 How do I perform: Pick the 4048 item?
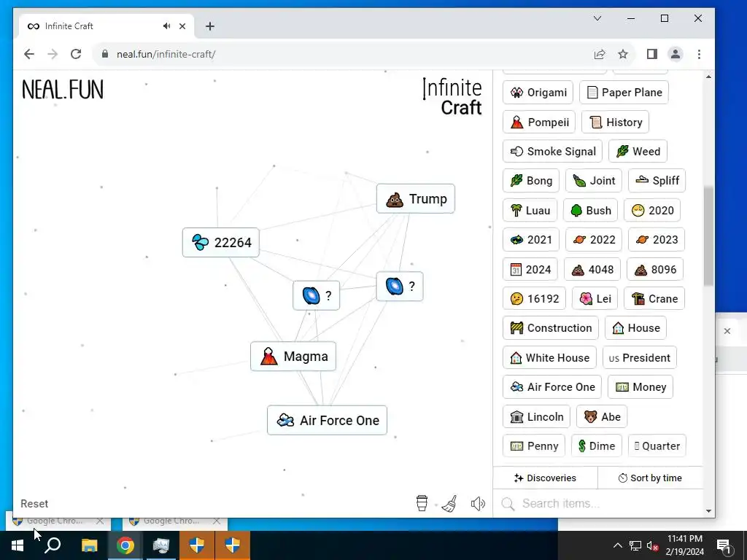(x=592, y=269)
